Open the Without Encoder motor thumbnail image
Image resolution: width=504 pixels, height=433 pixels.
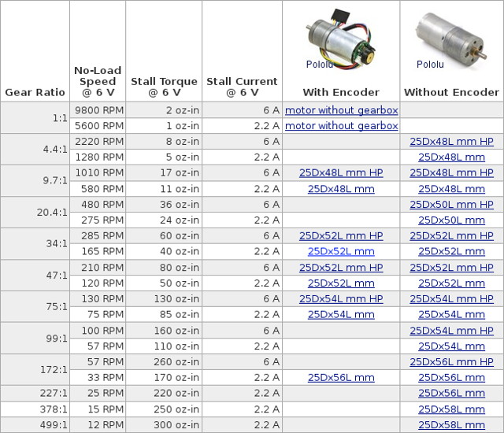(451, 41)
